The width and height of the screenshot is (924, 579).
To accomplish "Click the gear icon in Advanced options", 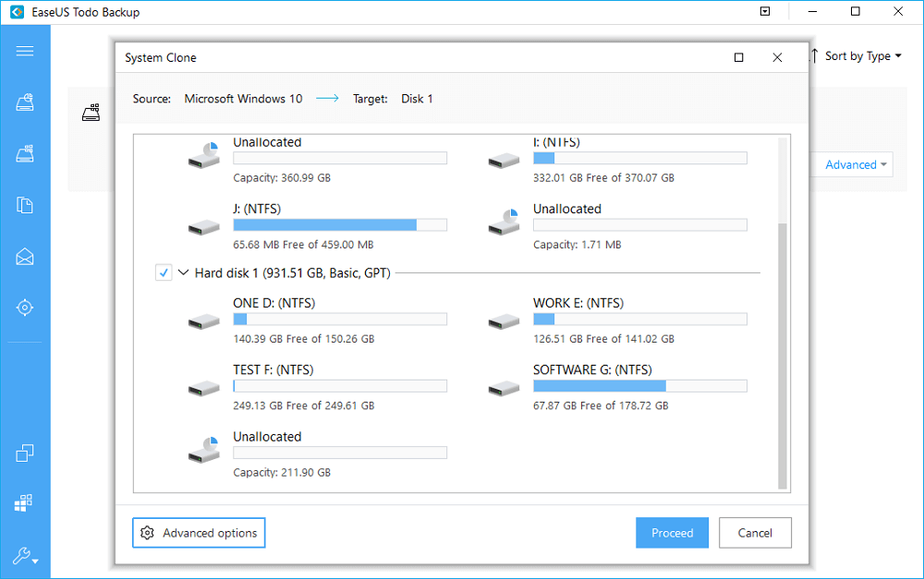I will pyautogui.click(x=147, y=533).
